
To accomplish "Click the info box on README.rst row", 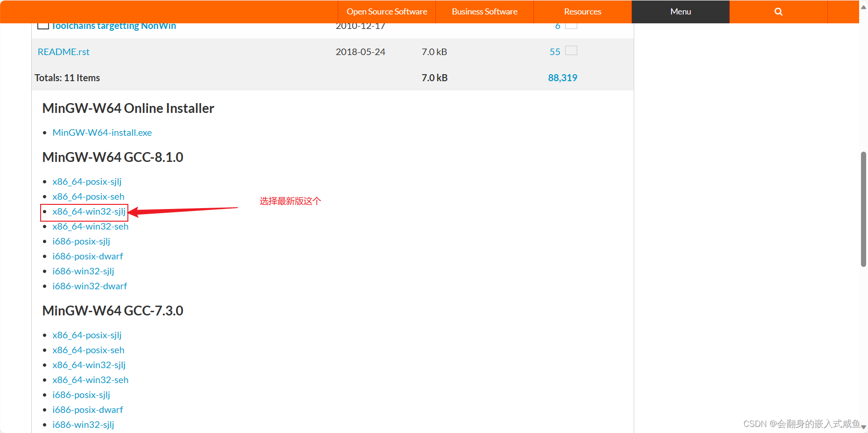I will tap(571, 50).
